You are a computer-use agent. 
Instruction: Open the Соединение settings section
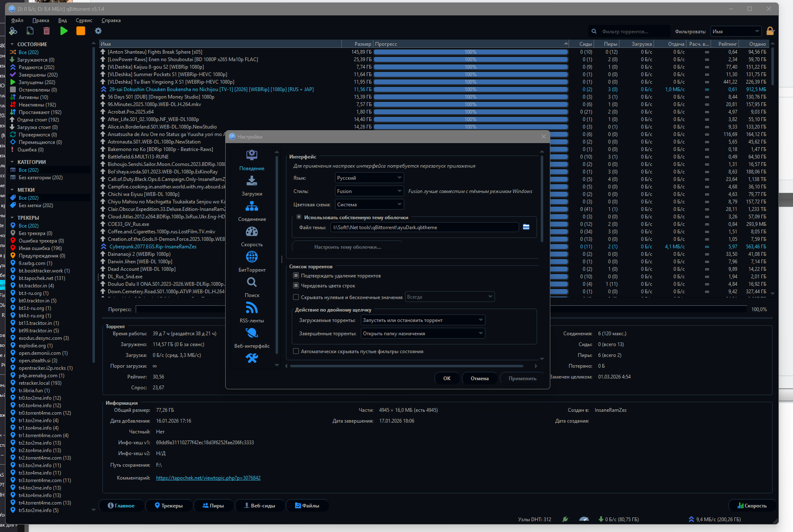pos(252,211)
